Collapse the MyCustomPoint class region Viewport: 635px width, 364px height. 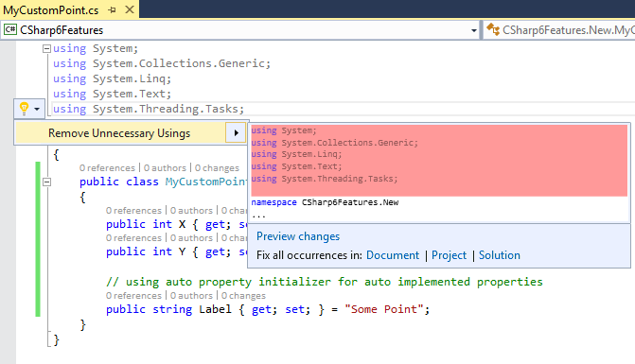tap(46, 182)
